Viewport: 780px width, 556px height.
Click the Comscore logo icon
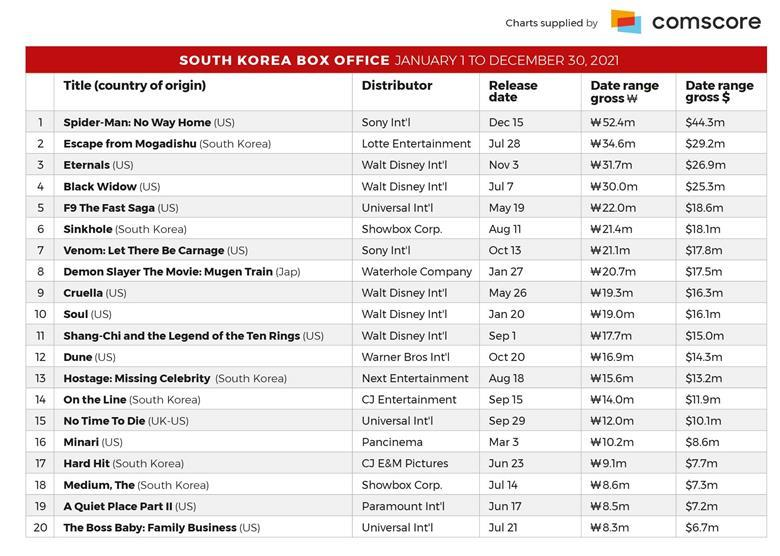click(626, 22)
